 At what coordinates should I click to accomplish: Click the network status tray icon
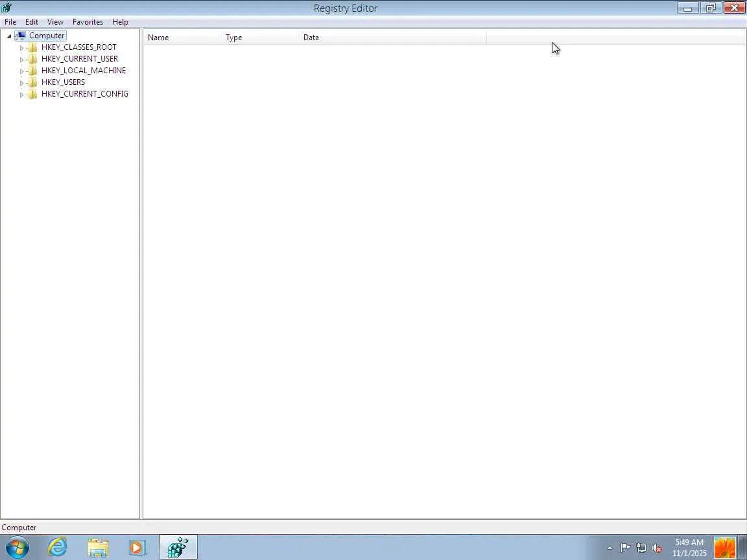[x=641, y=548]
